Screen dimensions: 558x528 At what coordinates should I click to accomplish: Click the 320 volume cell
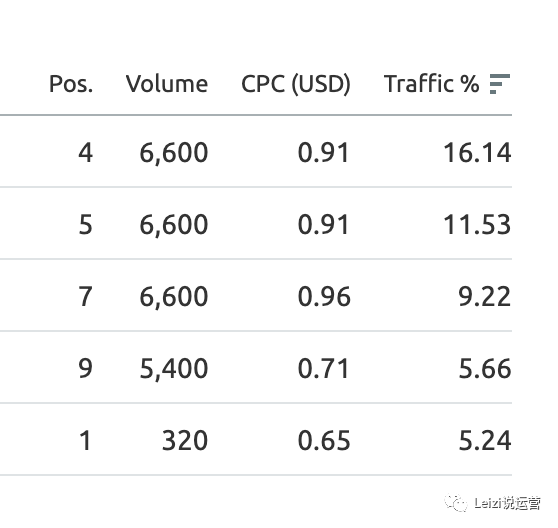[185, 440]
